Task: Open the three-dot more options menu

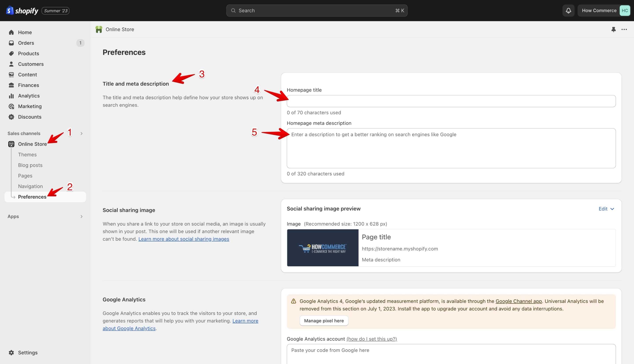Action: [624, 29]
